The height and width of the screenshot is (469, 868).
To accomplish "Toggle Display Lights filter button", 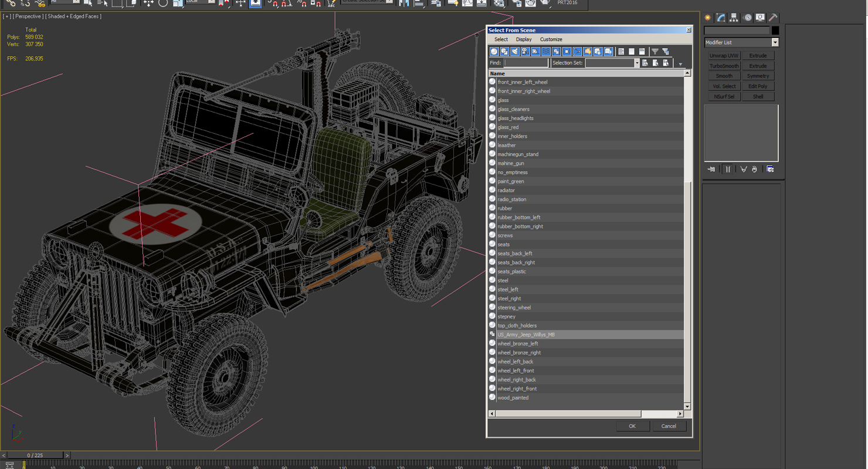I will [x=515, y=52].
